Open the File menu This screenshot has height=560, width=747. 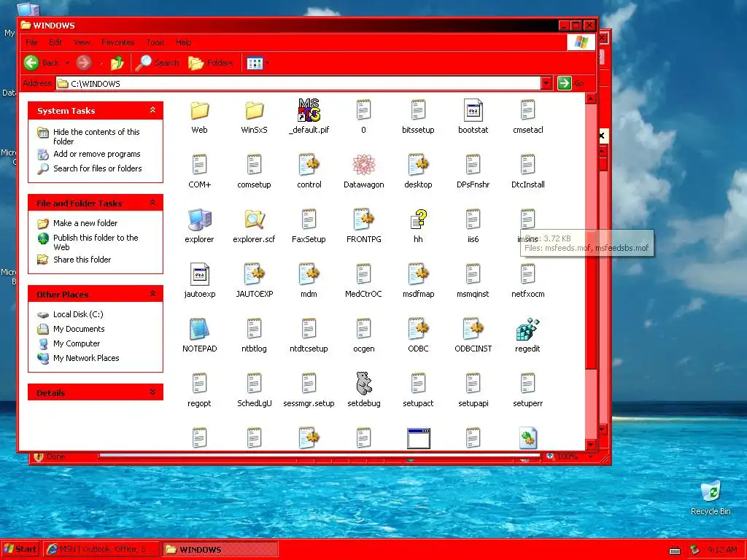[x=31, y=42]
